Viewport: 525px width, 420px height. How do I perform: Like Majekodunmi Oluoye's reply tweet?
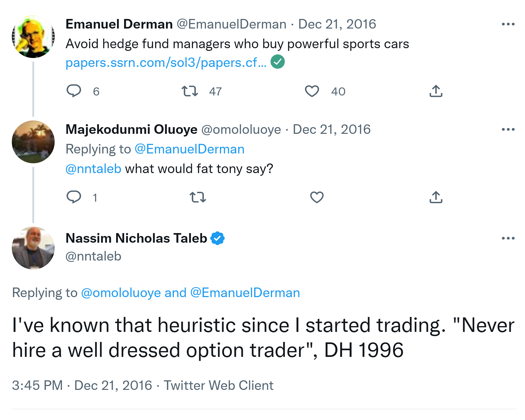point(316,197)
